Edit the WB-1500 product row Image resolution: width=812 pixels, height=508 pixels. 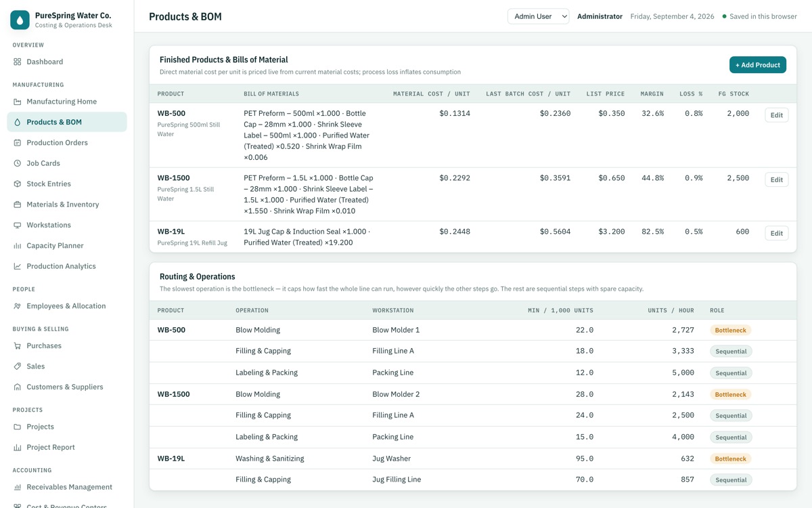777,179
